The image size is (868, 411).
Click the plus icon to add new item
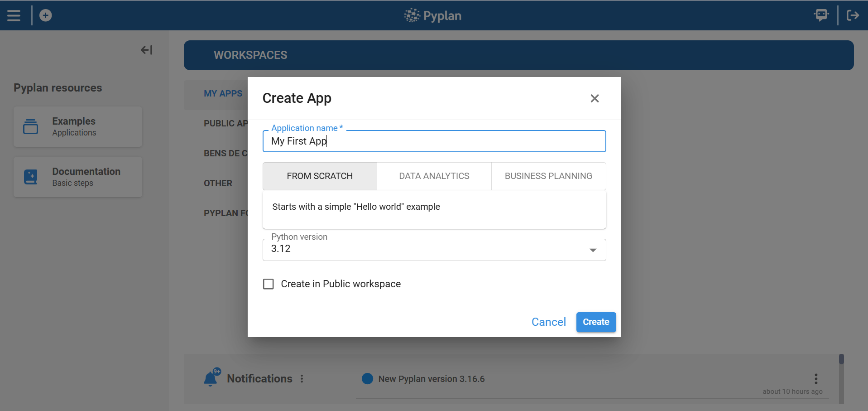[x=45, y=15]
